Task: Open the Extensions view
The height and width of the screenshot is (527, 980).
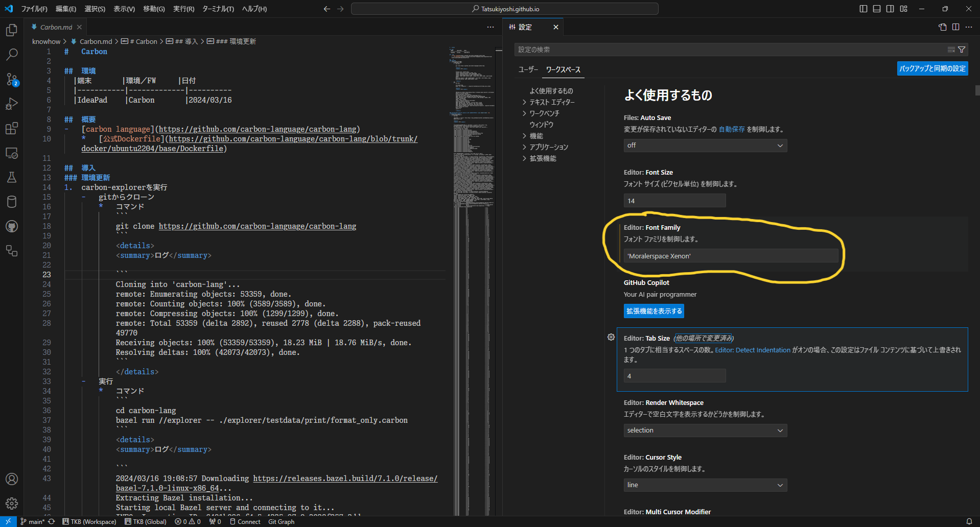Action: click(12, 128)
